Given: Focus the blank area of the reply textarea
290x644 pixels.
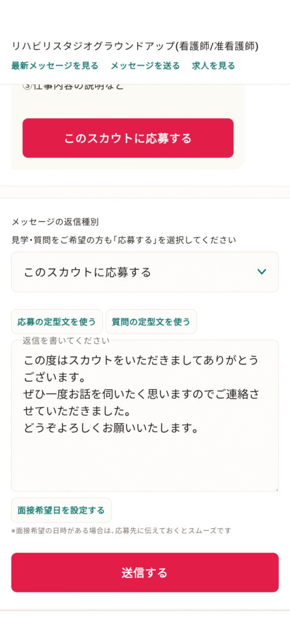Looking at the screenshot, I should tap(145, 462).
